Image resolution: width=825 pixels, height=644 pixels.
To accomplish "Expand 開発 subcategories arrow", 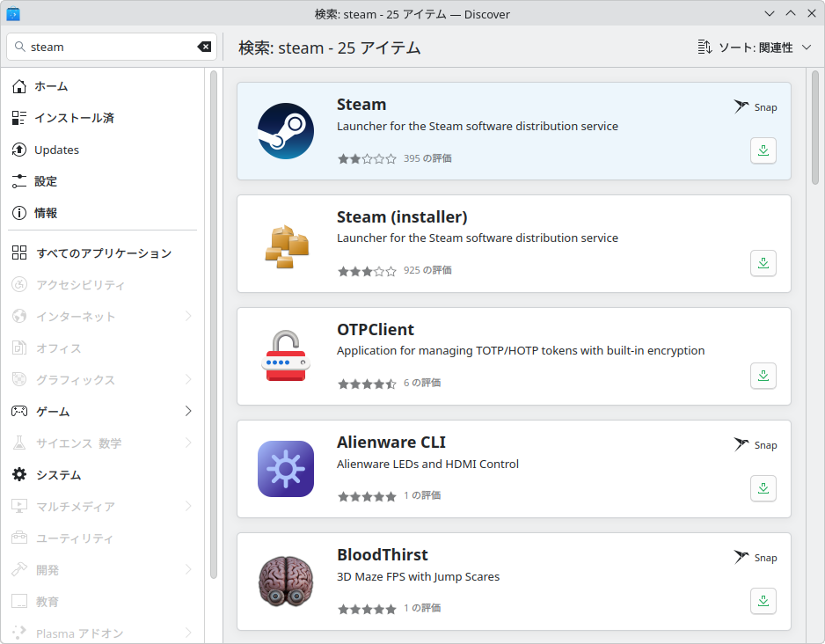I will tap(188, 570).
